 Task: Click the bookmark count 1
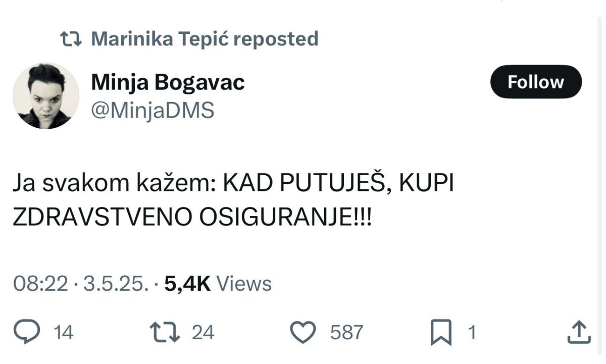[472, 333]
